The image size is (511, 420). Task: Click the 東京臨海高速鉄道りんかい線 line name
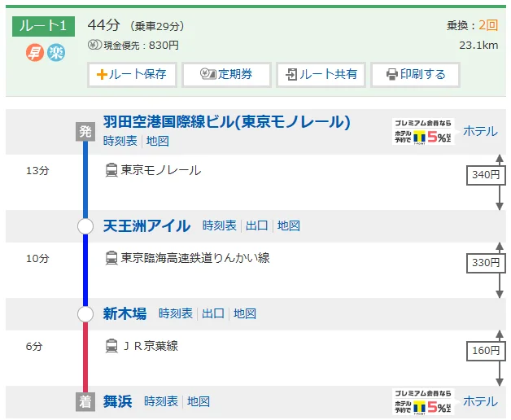point(195,258)
